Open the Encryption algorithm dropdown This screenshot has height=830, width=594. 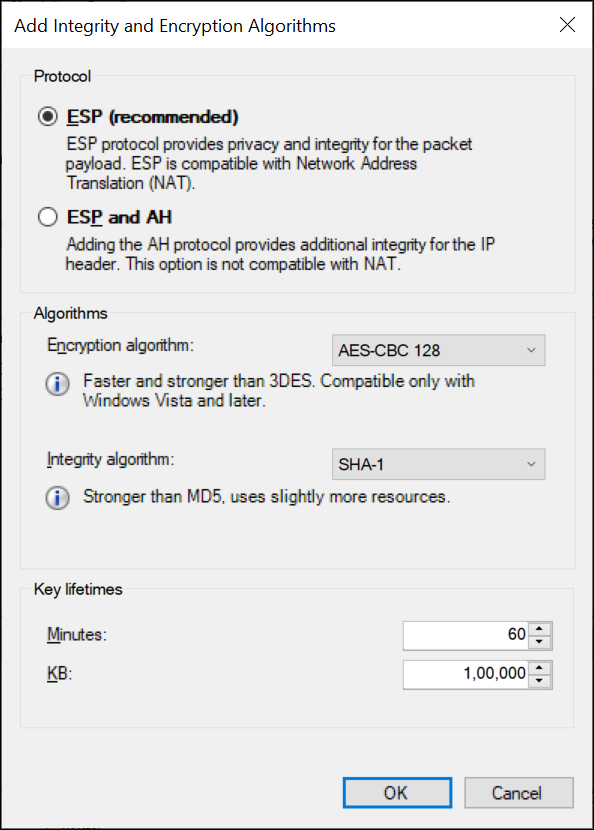[438, 350]
